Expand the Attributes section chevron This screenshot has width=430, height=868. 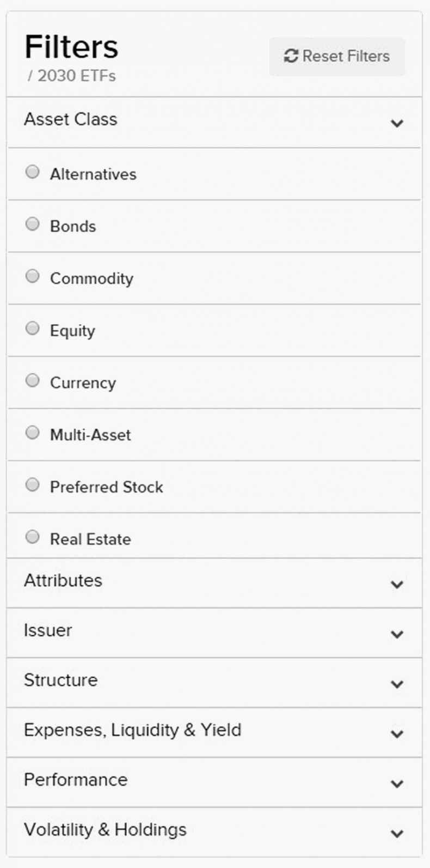397,585
